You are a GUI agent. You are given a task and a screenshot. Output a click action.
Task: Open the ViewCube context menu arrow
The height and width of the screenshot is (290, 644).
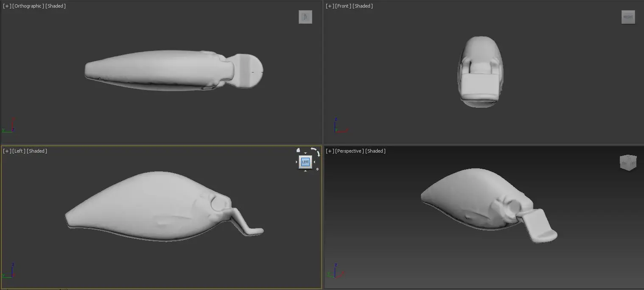click(317, 169)
